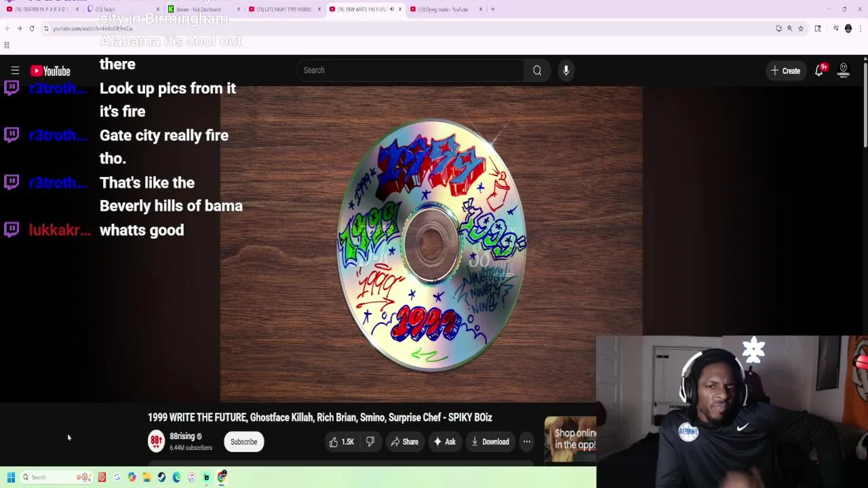Reload the page in Chrome
This screenshot has height=488, width=868.
coord(32,28)
